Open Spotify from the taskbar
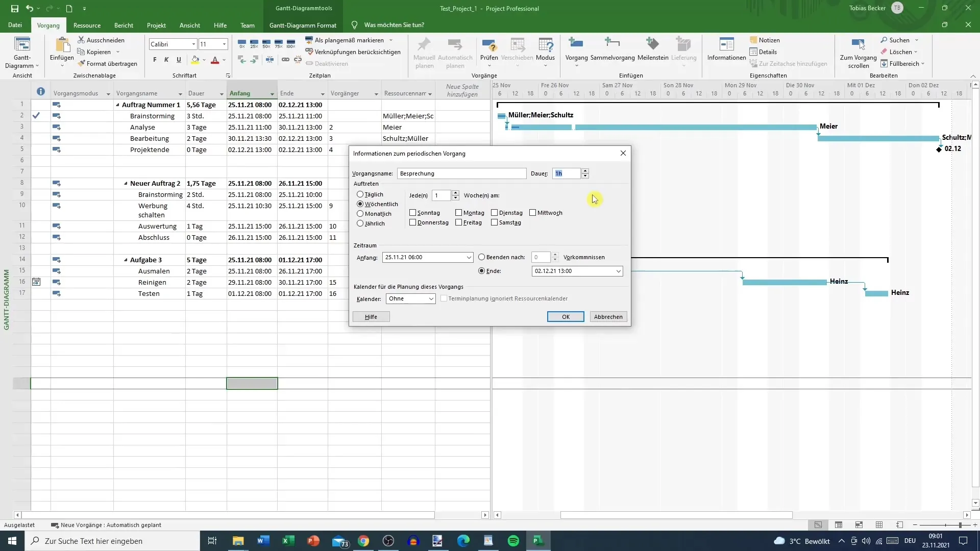 (x=513, y=541)
